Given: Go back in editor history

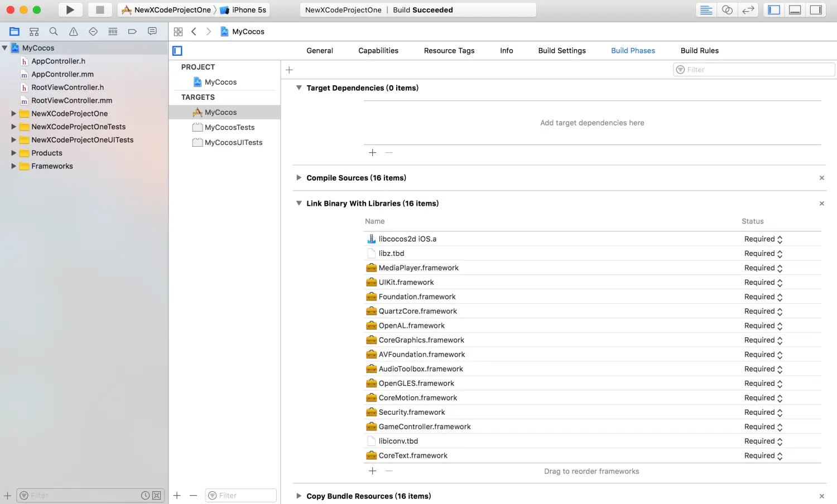Looking at the screenshot, I should point(194,32).
